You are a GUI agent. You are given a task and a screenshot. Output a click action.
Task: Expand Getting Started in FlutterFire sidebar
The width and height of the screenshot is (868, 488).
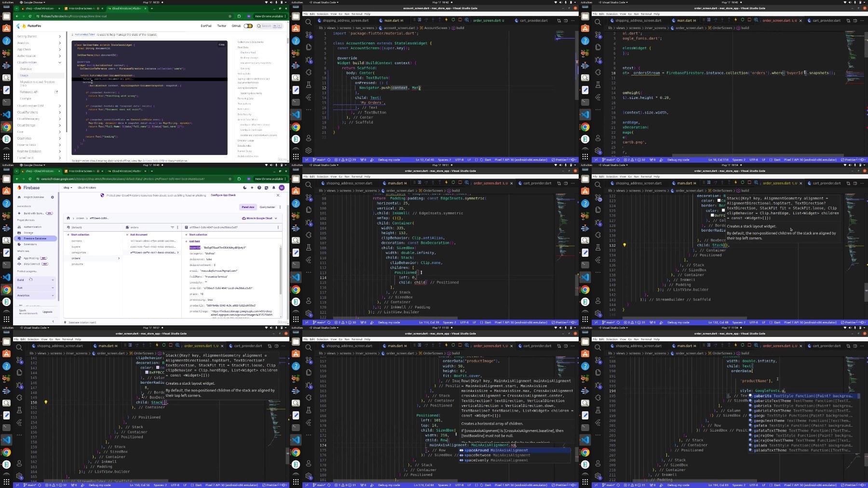click(60, 37)
